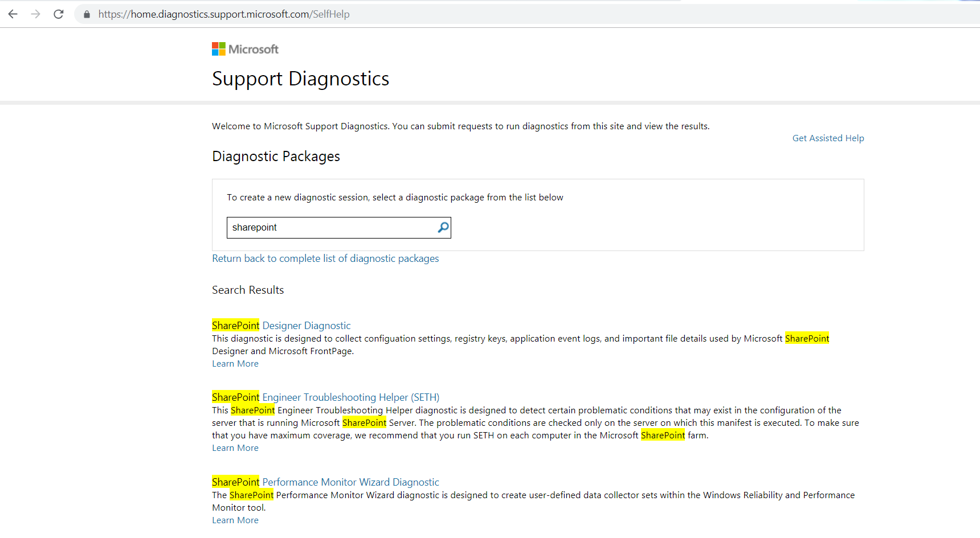This screenshot has width=980, height=538.
Task: Click the Search Results heading
Action: [x=248, y=290]
